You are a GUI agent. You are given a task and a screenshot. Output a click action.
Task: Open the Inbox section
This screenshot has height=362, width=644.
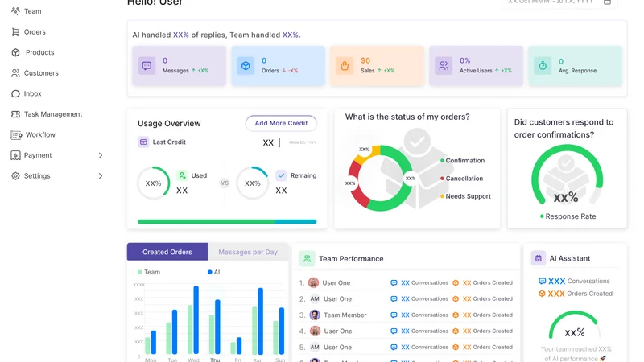pyautogui.click(x=32, y=93)
